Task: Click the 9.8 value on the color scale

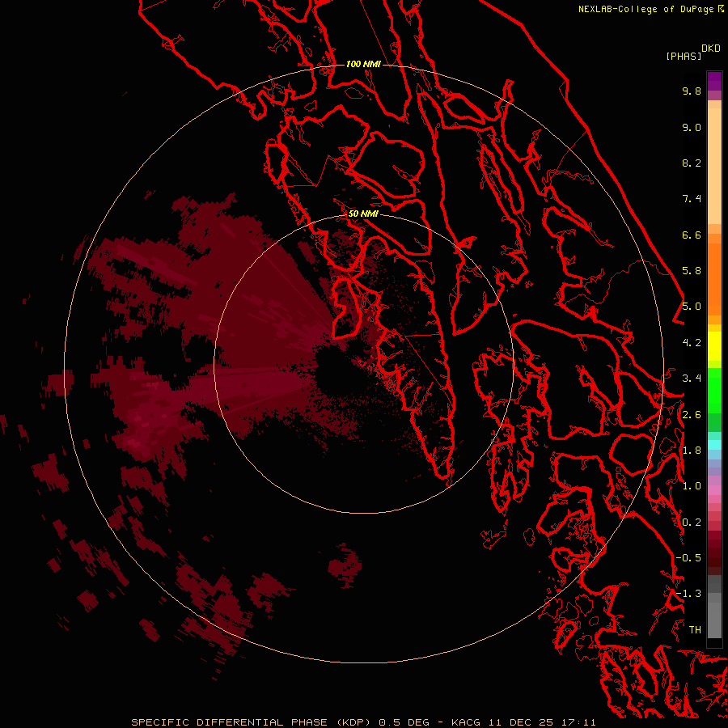Action: (x=692, y=91)
